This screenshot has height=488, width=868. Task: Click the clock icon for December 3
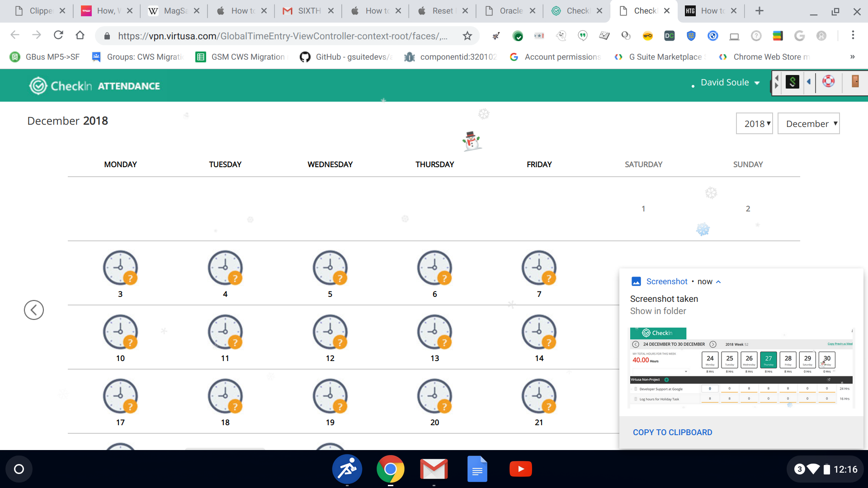coord(120,267)
